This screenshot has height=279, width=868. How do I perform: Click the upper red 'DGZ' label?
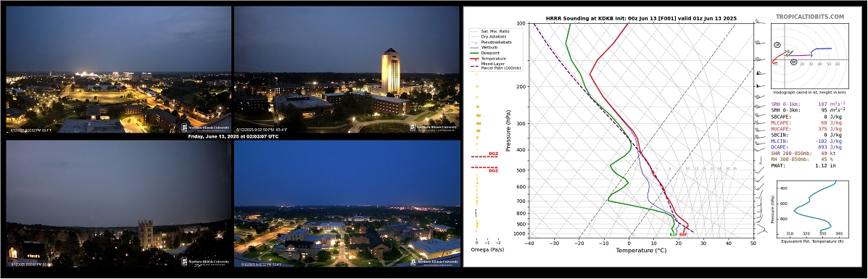point(492,154)
